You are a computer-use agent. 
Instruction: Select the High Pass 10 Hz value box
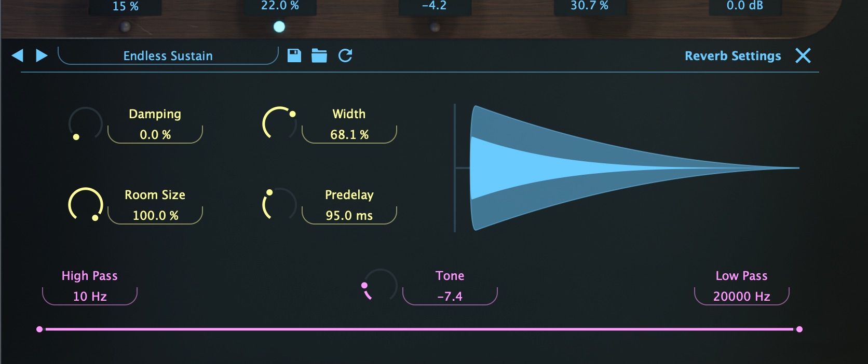pyautogui.click(x=90, y=296)
